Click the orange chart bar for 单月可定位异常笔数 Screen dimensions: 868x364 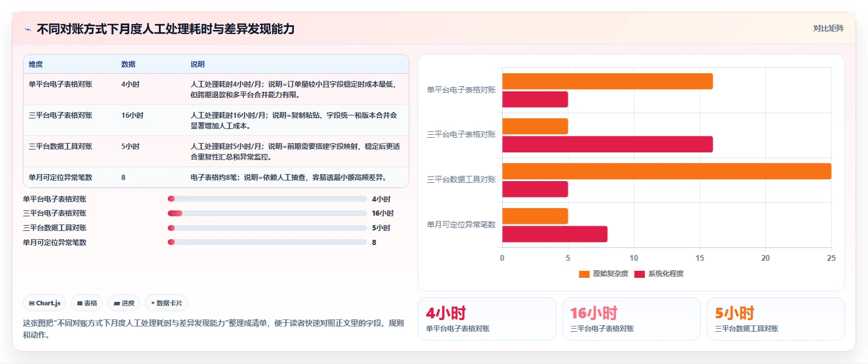(535, 216)
